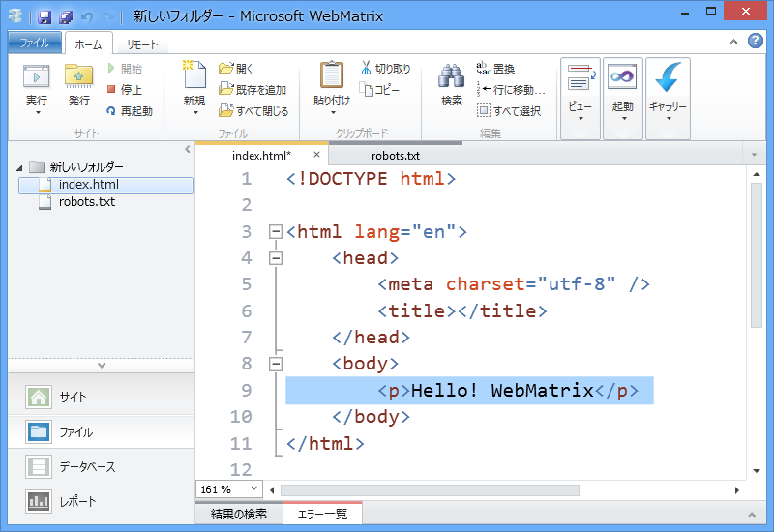Collapse the 新しいフォルダー tree node

[19, 167]
